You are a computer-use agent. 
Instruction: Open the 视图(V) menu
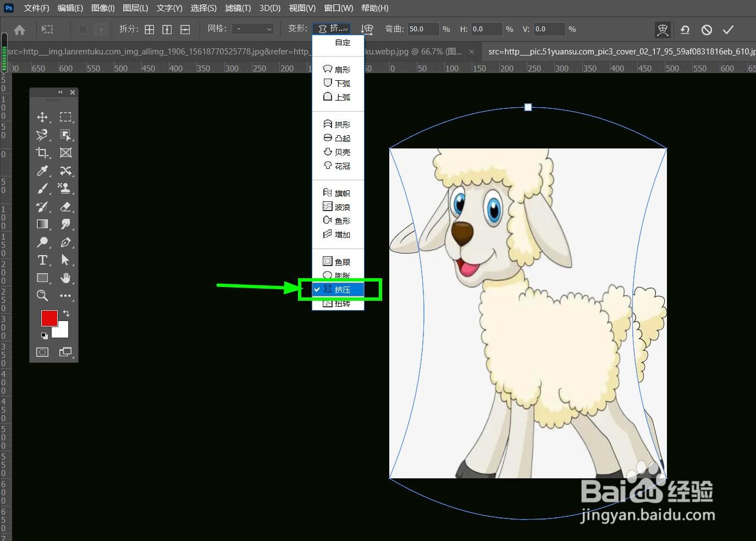pos(302,8)
